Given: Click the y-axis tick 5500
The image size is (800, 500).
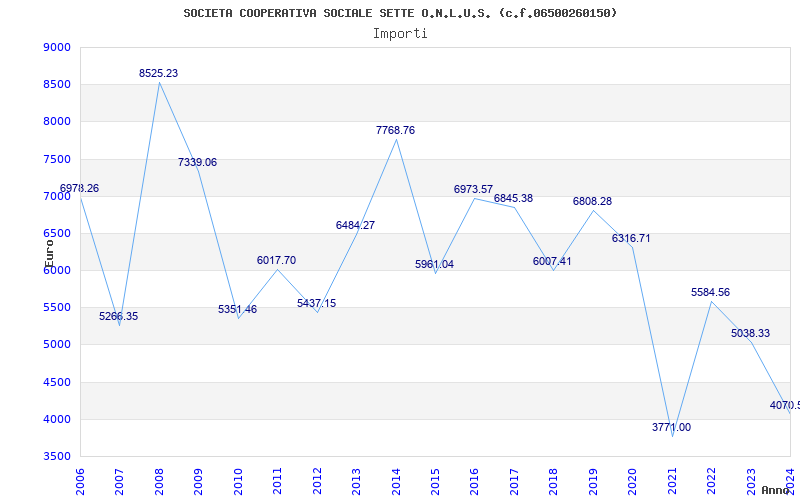Looking at the screenshot, I should tap(56, 308).
